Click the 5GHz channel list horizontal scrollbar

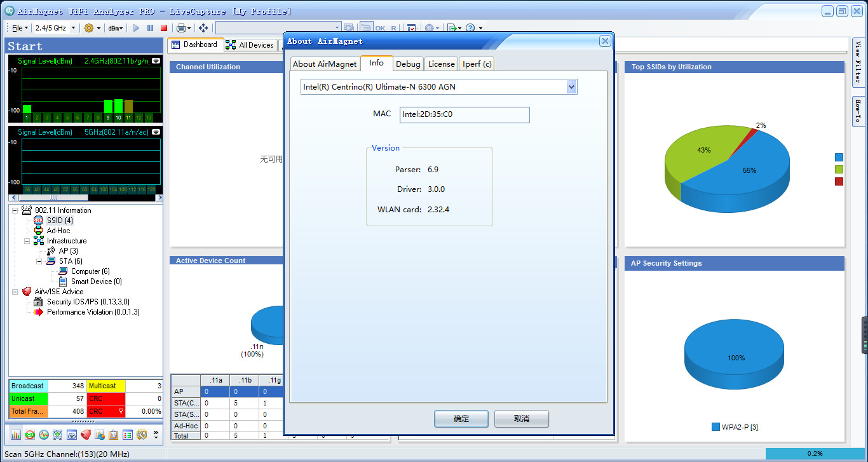coord(85,198)
